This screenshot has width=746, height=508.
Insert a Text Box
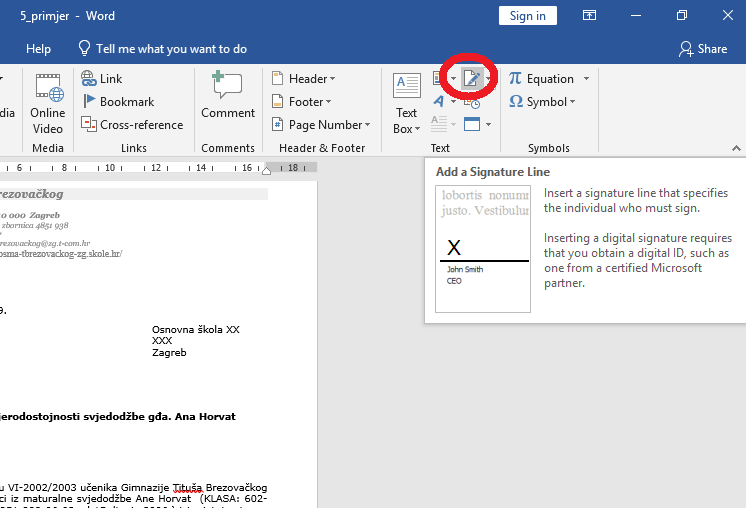point(406,103)
